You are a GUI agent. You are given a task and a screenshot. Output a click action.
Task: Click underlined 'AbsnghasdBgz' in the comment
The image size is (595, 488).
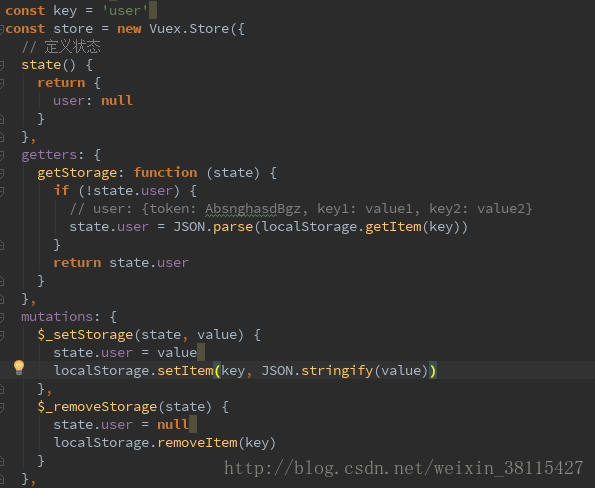click(253, 209)
